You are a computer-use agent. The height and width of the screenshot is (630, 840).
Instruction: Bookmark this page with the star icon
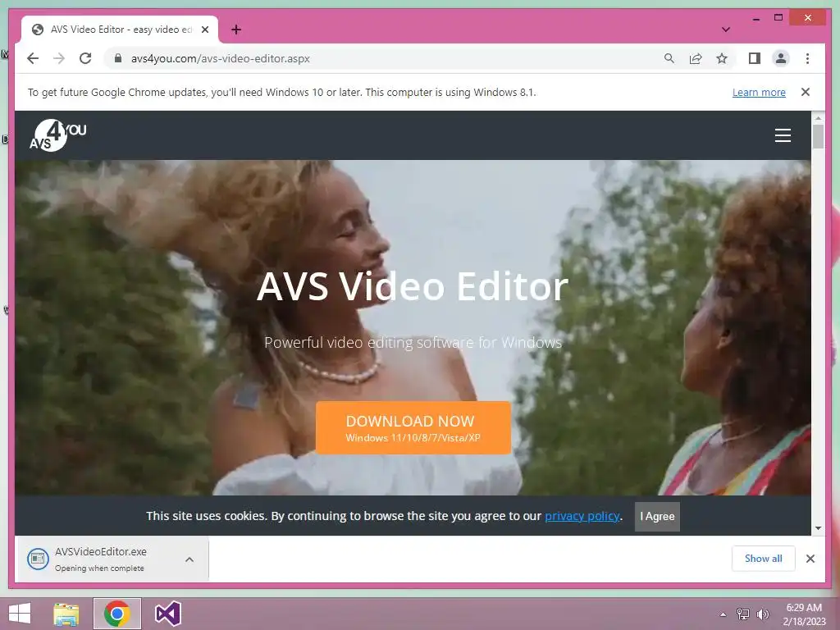click(722, 58)
